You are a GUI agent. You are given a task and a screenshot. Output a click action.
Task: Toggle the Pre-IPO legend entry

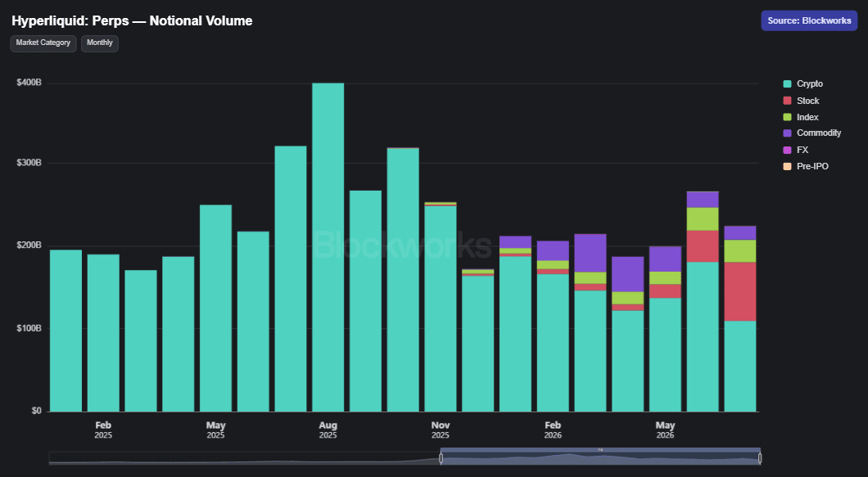[x=806, y=166]
